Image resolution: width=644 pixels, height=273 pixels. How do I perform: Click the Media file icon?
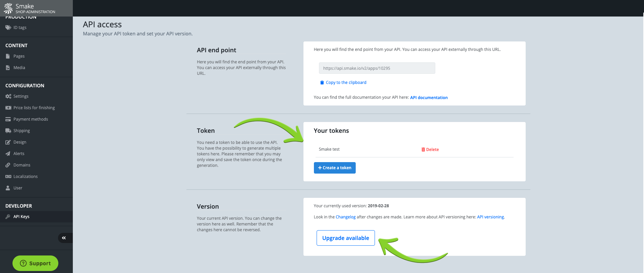coord(8,68)
